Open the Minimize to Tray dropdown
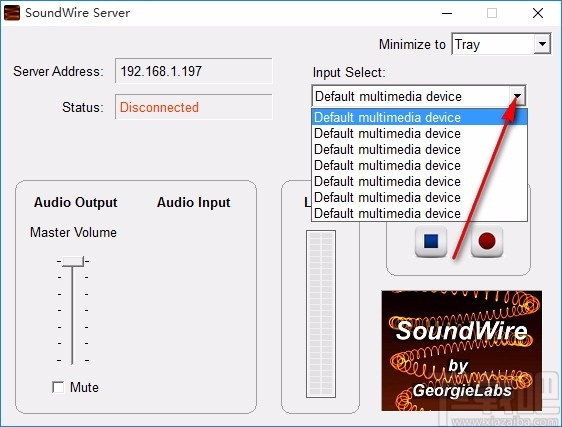 501,44
